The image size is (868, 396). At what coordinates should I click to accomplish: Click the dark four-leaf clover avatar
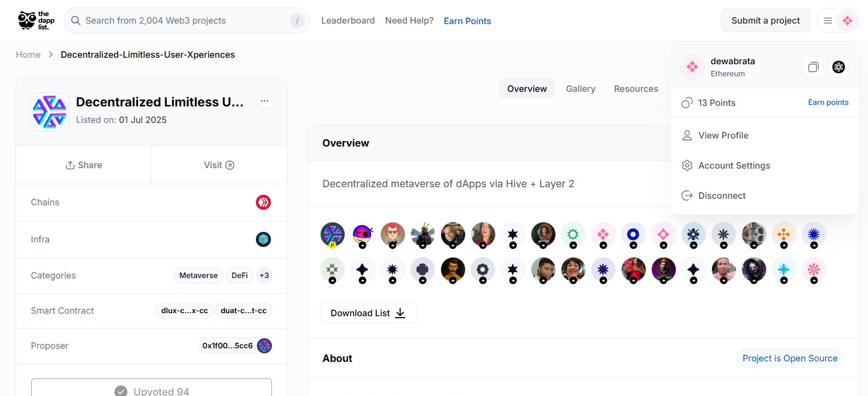[x=422, y=270]
